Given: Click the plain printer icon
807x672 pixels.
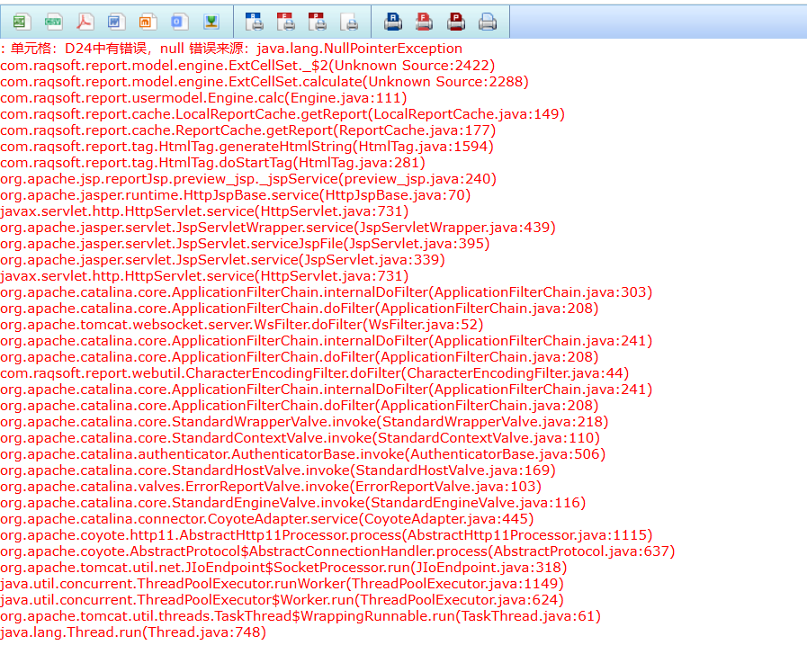Looking at the screenshot, I should click(x=488, y=22).
